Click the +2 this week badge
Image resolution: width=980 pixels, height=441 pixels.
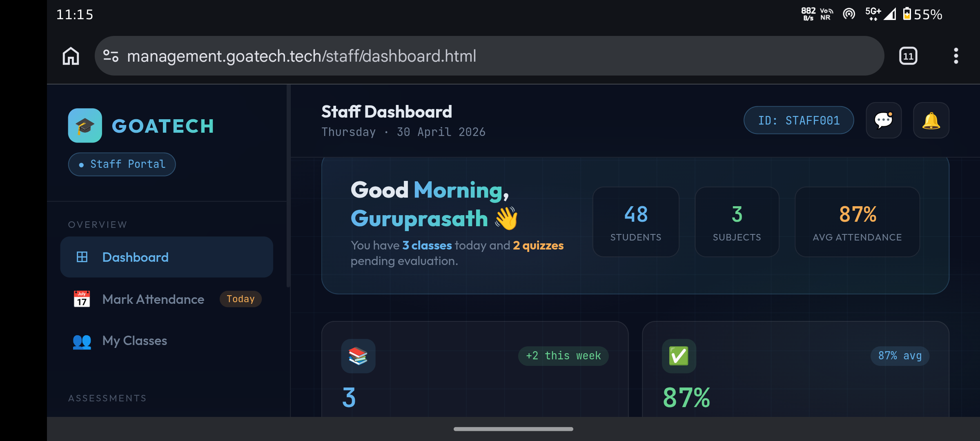pos(563,356)
